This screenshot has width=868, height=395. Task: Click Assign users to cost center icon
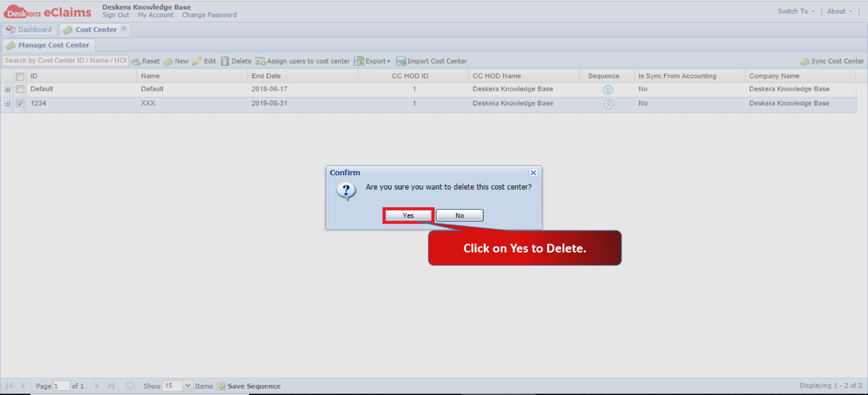(x=260, y=61)
